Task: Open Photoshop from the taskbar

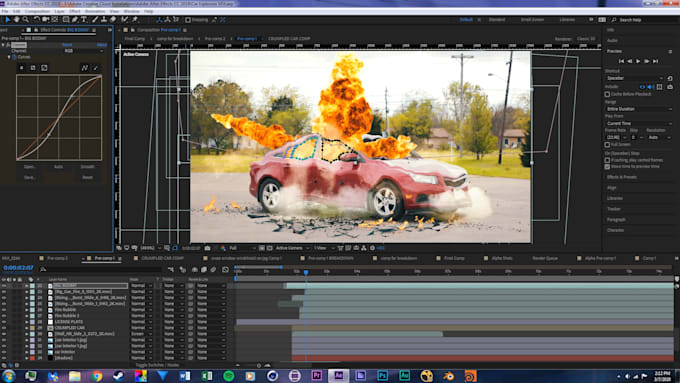Action: [x=382, y=376]
